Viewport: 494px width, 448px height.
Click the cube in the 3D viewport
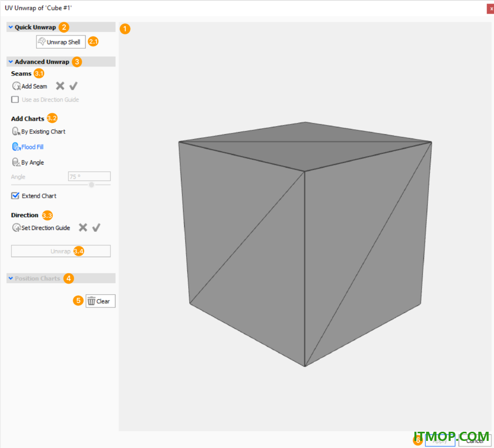pos(305,244)
